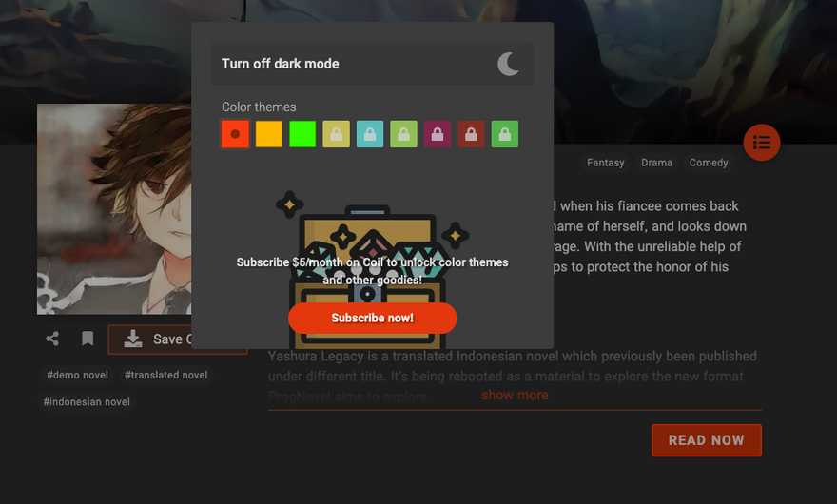Click the novel cover thumbnail

(114, 209)
